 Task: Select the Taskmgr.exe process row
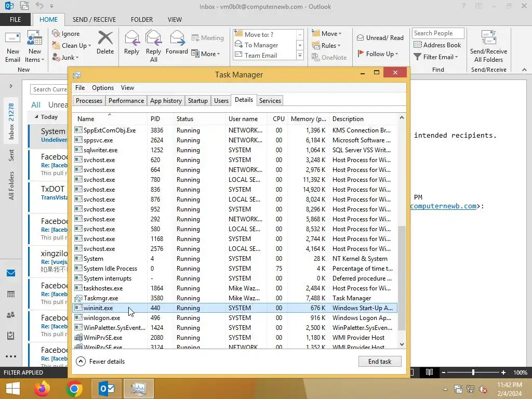click(235, 298)
